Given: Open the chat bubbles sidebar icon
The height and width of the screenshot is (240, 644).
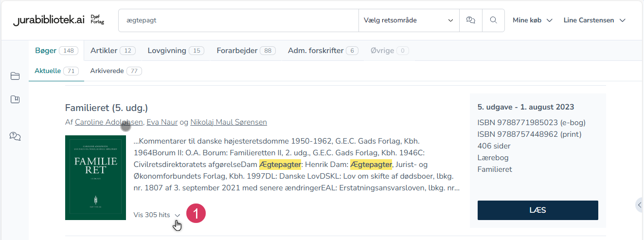Looking at the screenshot, I should pos(15,136).
